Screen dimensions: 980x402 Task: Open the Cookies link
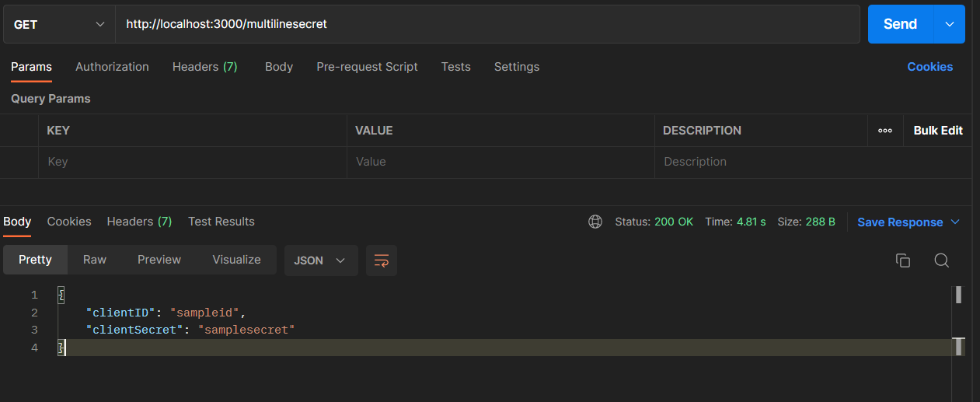click(929, 67)
